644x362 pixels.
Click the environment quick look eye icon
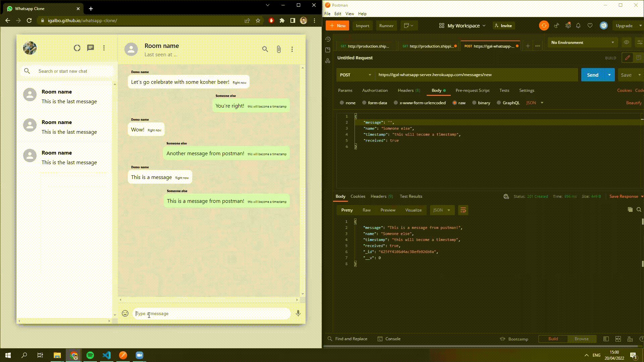pyautogui.click(x=626, y=42)
